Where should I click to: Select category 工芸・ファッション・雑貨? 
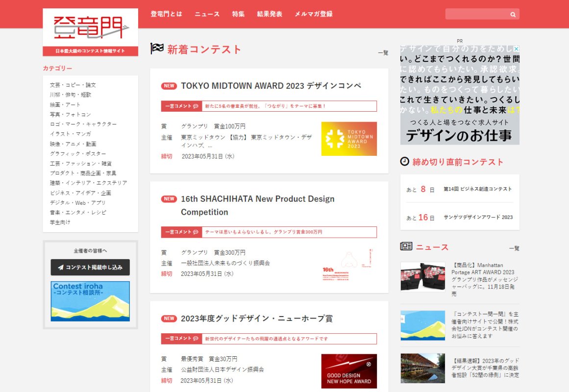81,163
